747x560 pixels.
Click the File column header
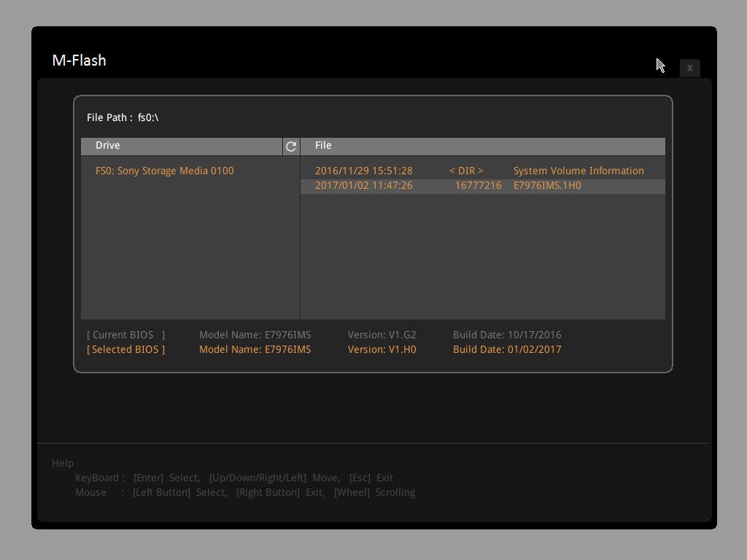point(483,146)
